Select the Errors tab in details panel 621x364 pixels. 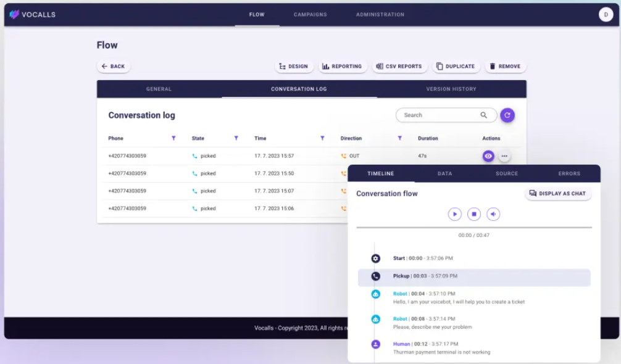click(x=569, y=173)
